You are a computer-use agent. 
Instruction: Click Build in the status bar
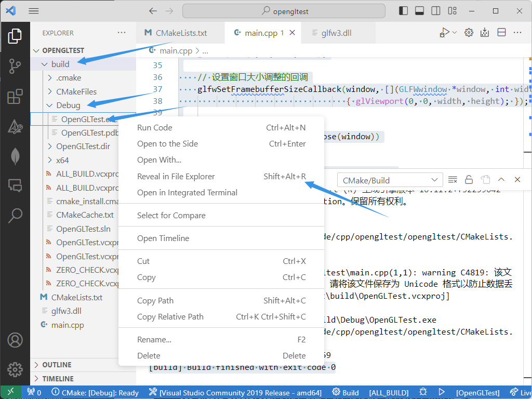pos(345,393)
